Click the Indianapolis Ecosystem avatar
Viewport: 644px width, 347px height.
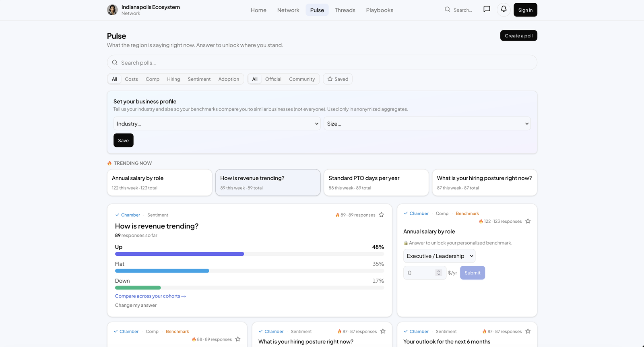112,10
